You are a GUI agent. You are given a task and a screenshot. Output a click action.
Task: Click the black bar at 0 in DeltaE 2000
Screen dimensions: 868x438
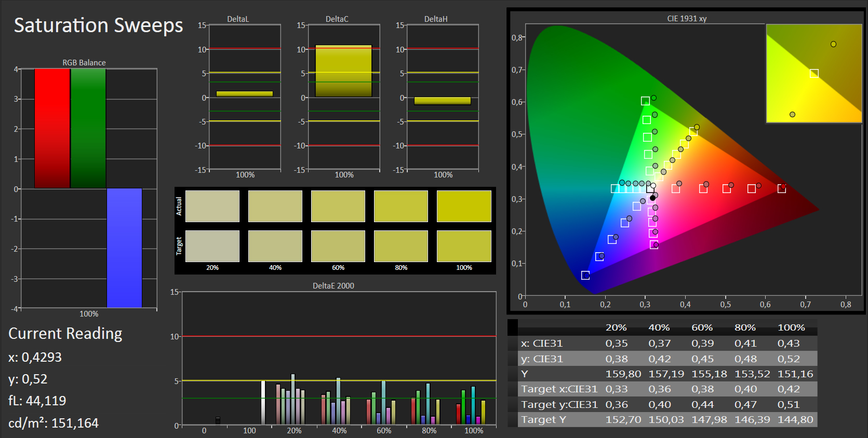click(x=218, y=421)
